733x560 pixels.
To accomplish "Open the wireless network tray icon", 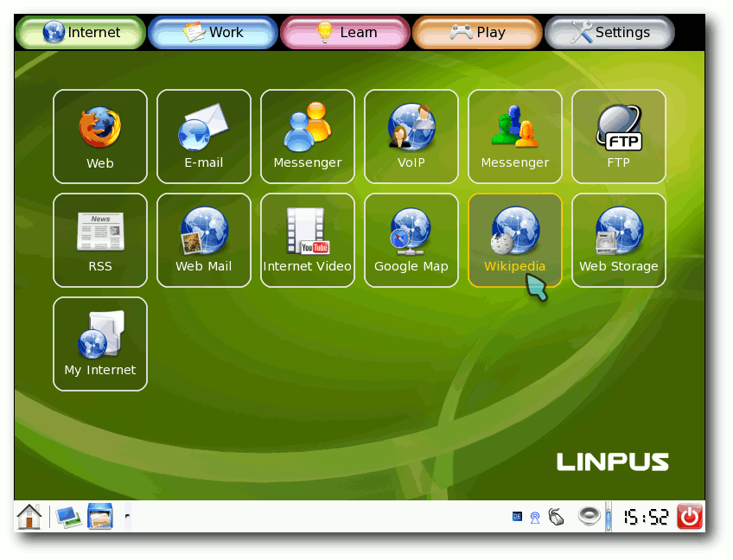I will [535, 518].
